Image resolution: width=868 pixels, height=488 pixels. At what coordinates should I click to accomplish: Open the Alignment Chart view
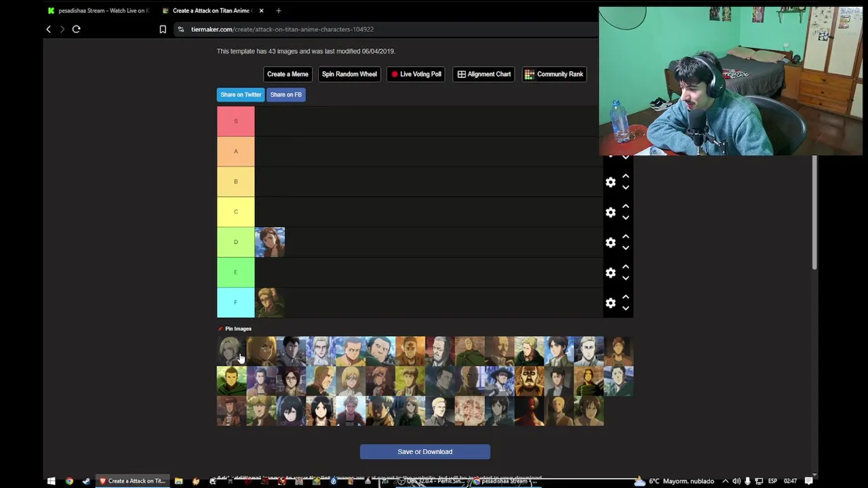point(484,74)
